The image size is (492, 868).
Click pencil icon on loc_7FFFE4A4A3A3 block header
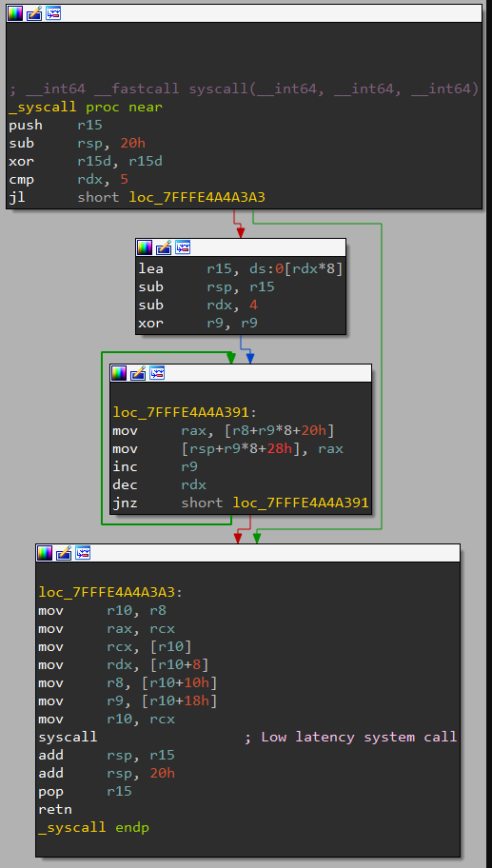point(64,553)
